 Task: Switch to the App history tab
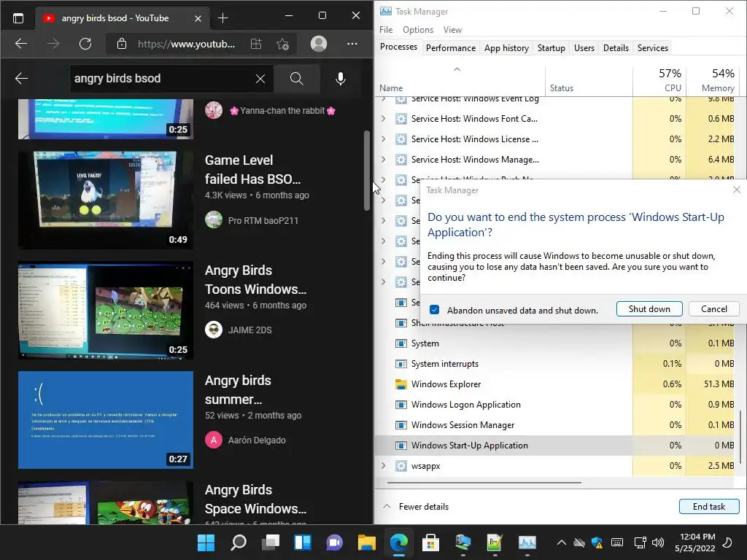(x=506, y=47)
